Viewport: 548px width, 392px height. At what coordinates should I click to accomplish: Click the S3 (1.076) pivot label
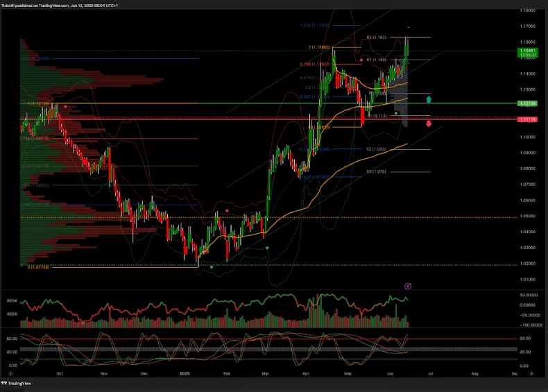pos(376,171)
